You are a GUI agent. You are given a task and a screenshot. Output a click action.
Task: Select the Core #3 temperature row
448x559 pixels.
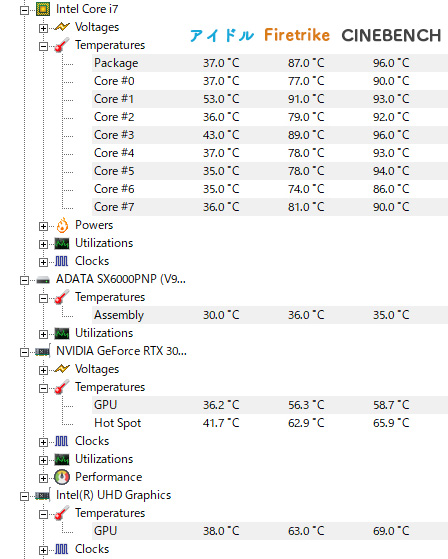click(270, 135)
